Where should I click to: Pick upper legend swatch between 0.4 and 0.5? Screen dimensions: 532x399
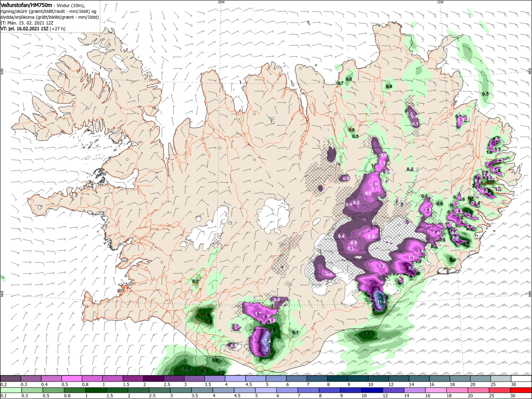click(52, 379)
